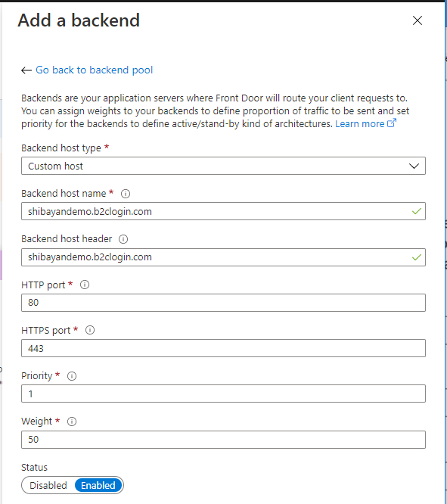Click the back arrow icon
The height and width of the screenshot is (504, 447).
[x=26, y=70]
